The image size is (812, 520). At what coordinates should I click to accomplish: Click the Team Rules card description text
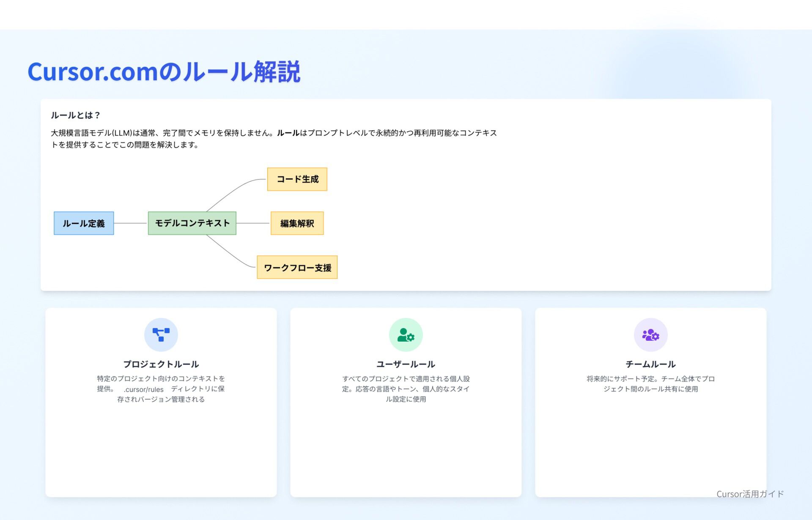tap(650, 384)
